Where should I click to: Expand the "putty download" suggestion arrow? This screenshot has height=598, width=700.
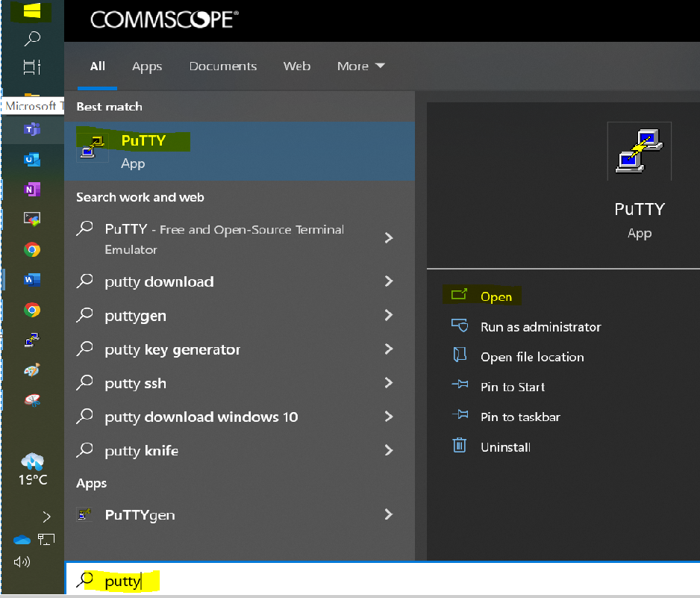point(388,281)
